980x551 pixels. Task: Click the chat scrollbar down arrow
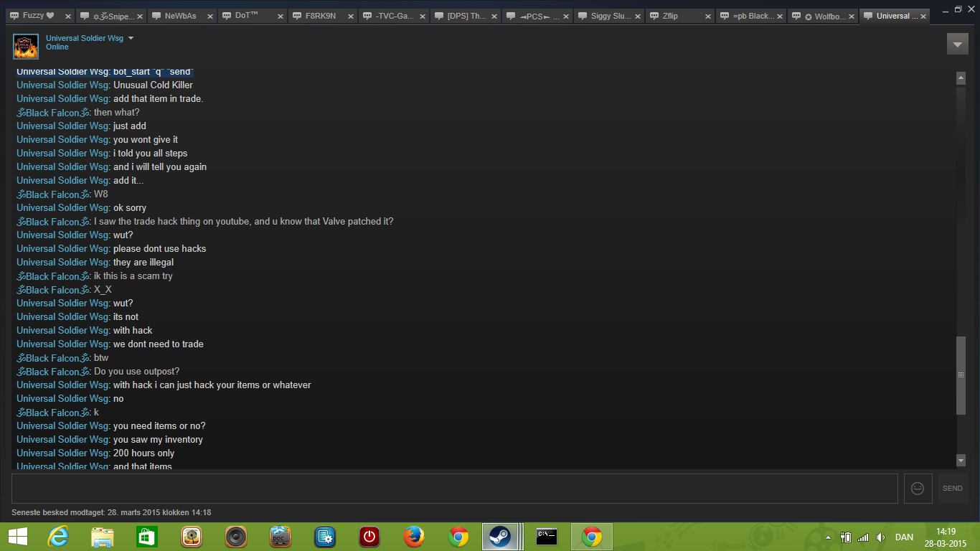click(961, 460)
